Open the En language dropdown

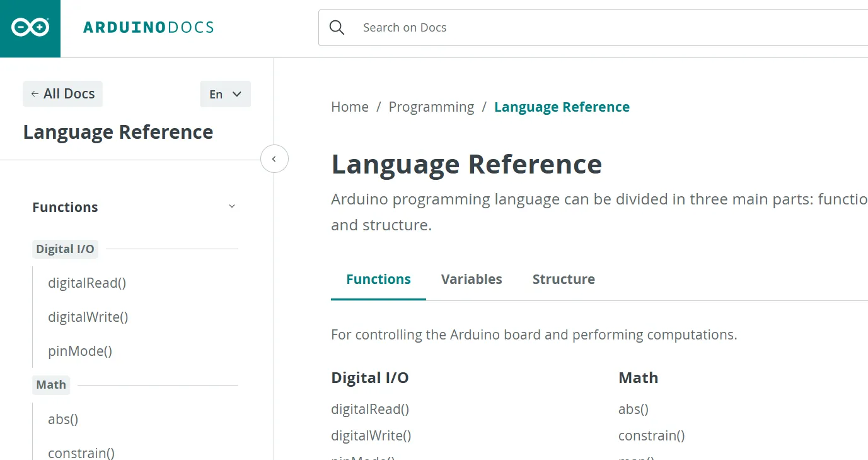[225, 94]
